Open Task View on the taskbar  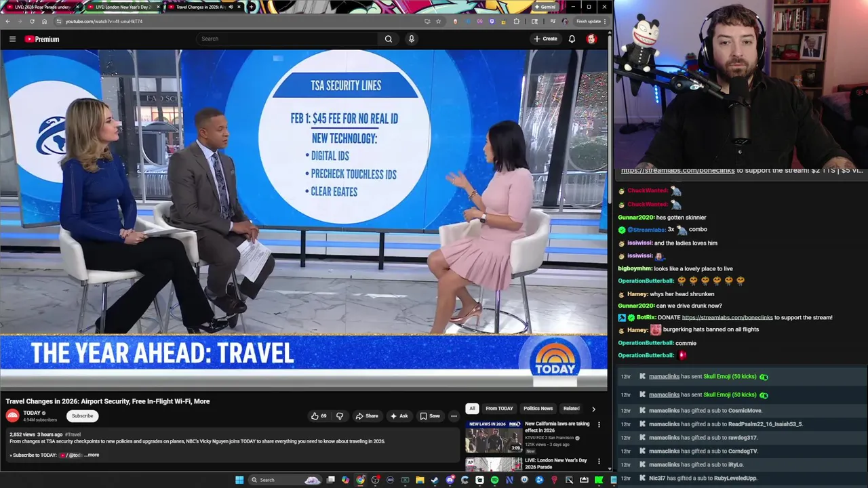pyautogui.click(x=330, y=480)
